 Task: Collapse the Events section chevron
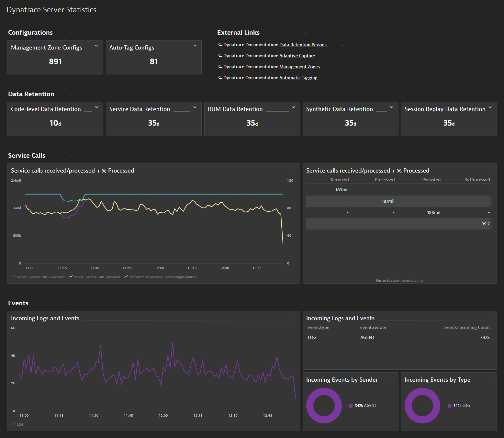pos(72,304)
